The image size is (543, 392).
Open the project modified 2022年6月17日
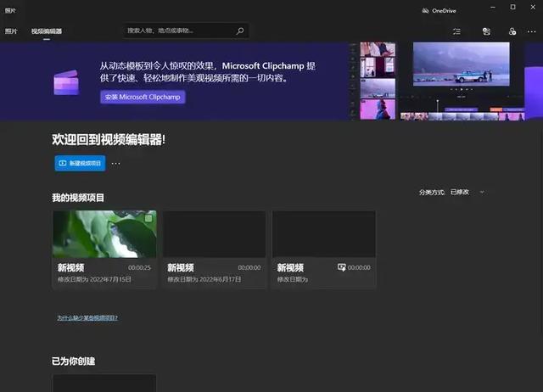tap(214, 249)
